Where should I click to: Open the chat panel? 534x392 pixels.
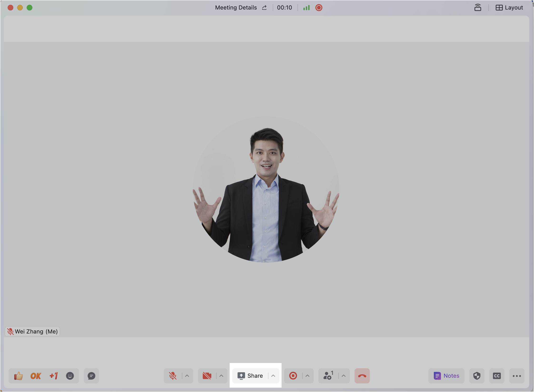click(x=91, y=376)
